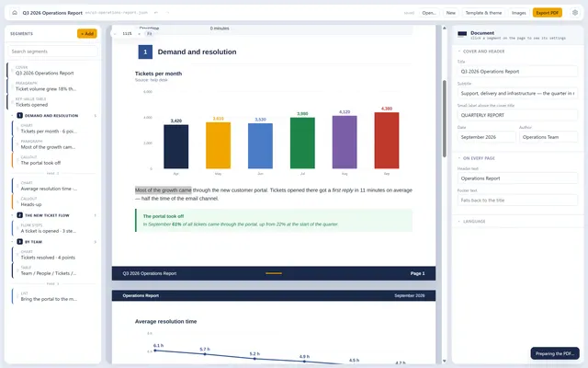This screenshot has width=588, height=368.
Task: Select 'The portal took off' callout segment
Action: [x=55, y=160]
